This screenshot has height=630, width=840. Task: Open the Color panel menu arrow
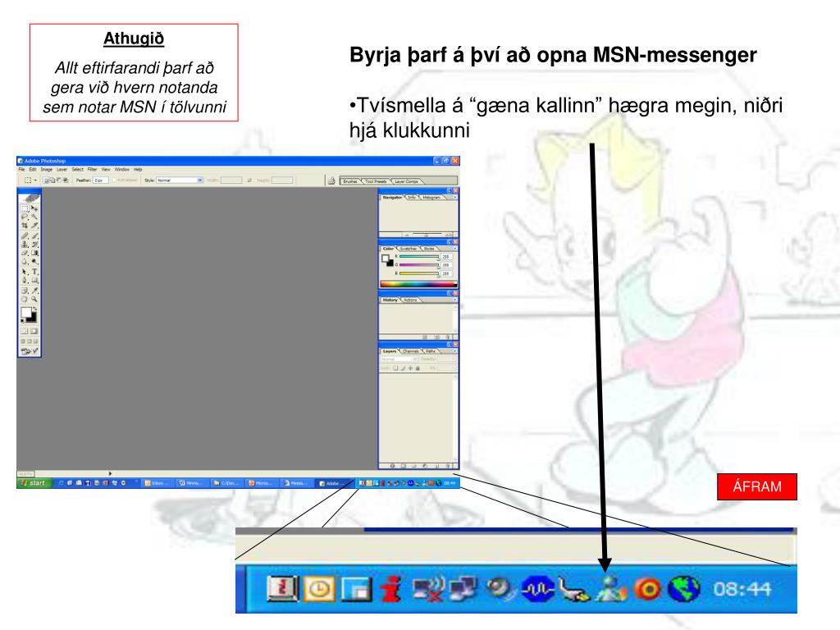coord(455,249)
